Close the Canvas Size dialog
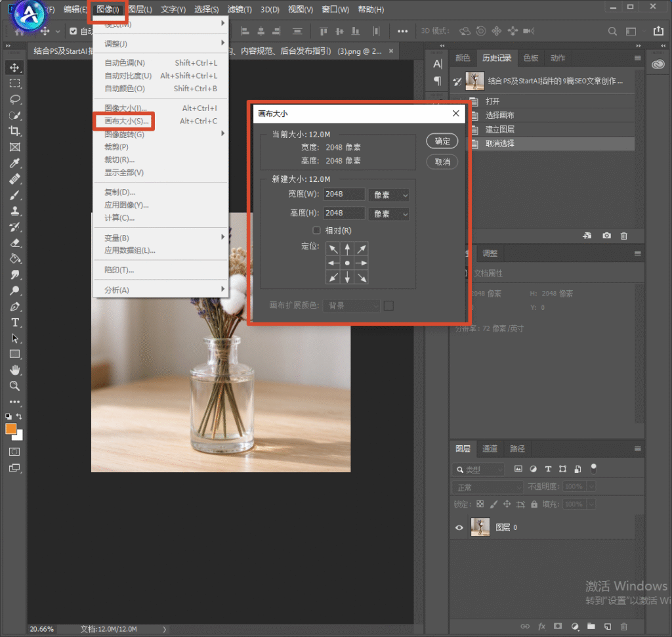The width and height of the screenshot is (672, 637). pos(455,113)
